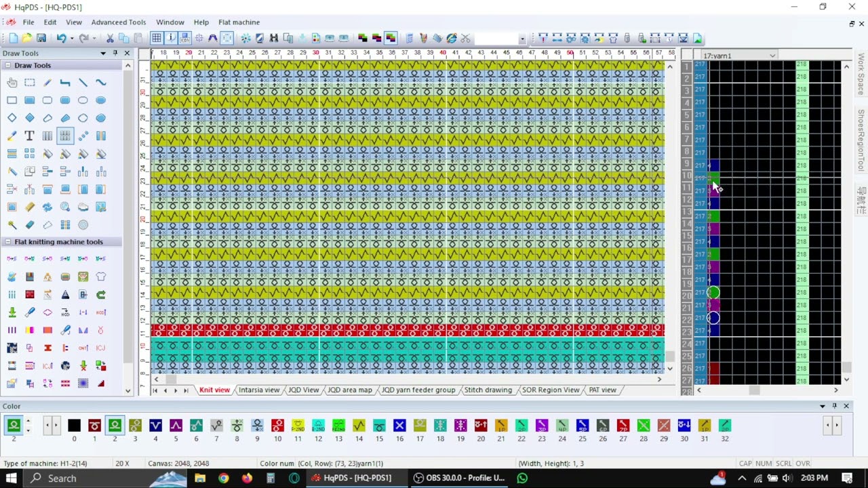
Task: Click the binoculars find icon in toolbar
Action: coord(274,39)
